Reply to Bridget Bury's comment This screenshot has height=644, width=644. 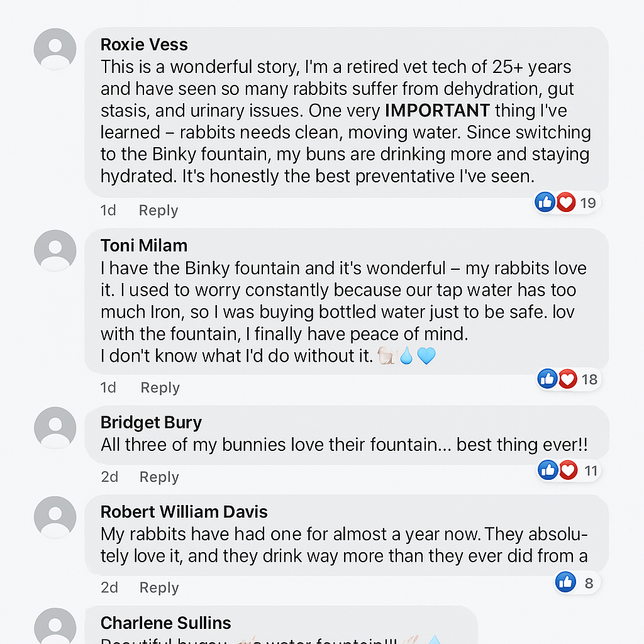click(x=159, y=477)
